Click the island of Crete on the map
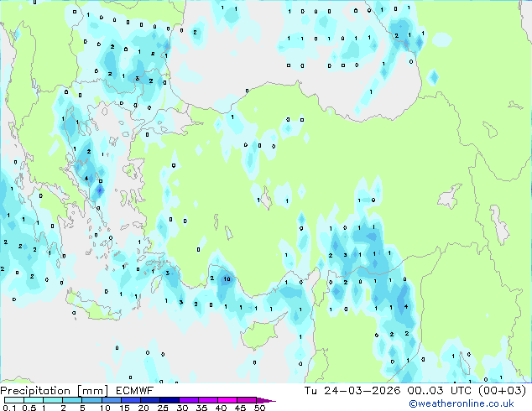Screen dimensions: 532x411 [93, 306]
